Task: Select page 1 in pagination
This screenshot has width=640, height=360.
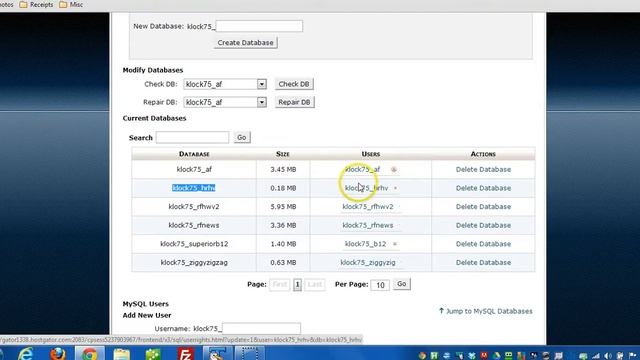Action: click(297, 284)
